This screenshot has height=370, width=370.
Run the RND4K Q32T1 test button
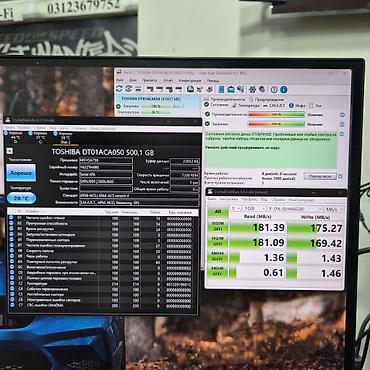(218, 256)
